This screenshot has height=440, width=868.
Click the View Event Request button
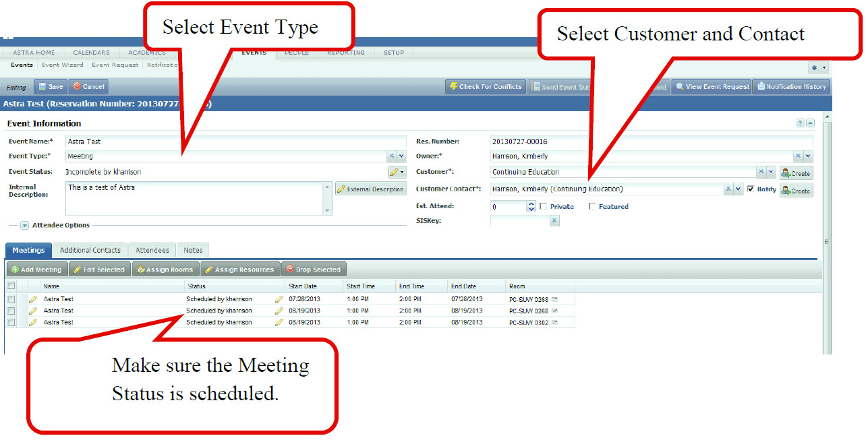711,86
